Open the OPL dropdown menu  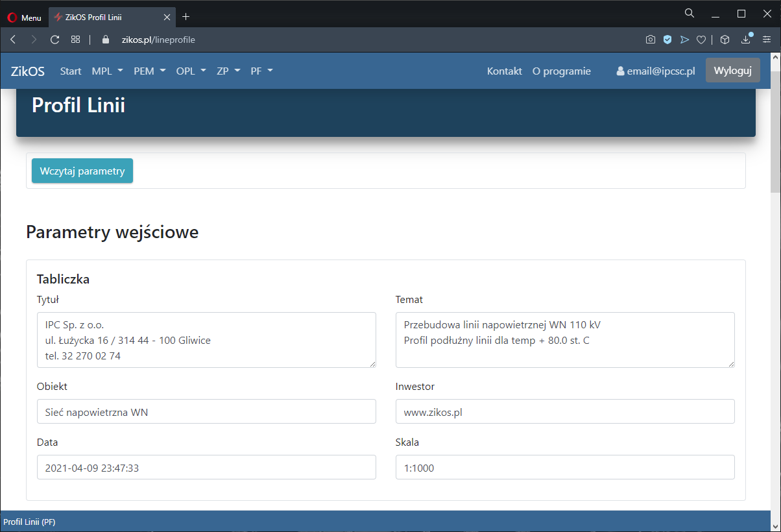point(191,71)
